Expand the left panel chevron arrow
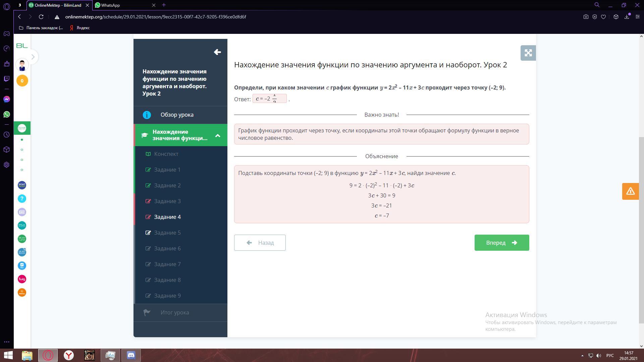 pos(33,57)
